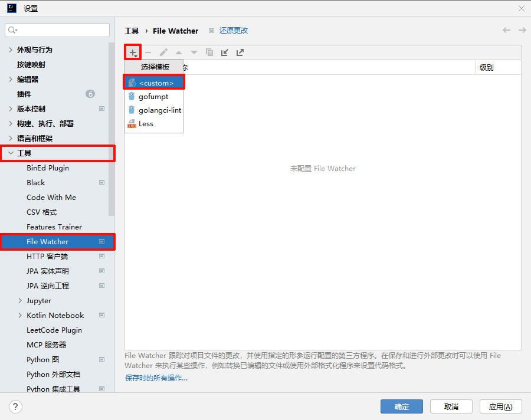Click the export watchers icon
This screenshot has width=531, height=420.
click(240, 52)
